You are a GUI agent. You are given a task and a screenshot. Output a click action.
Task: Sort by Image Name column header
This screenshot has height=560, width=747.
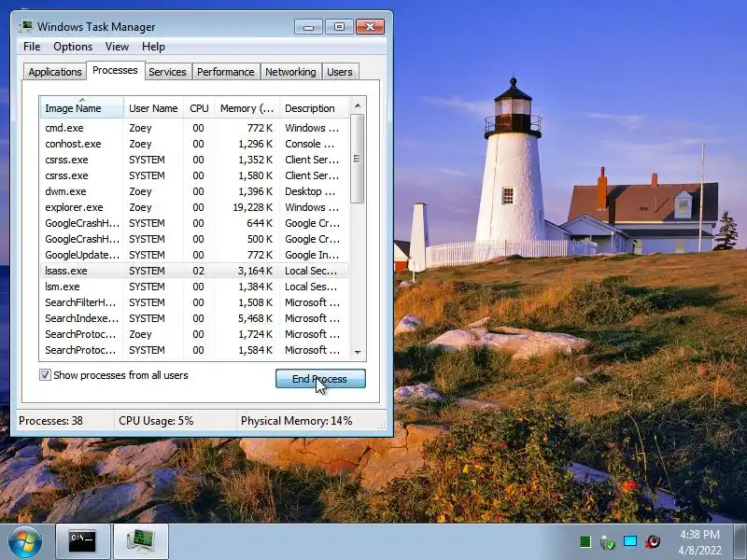click(x=82, y=108)
